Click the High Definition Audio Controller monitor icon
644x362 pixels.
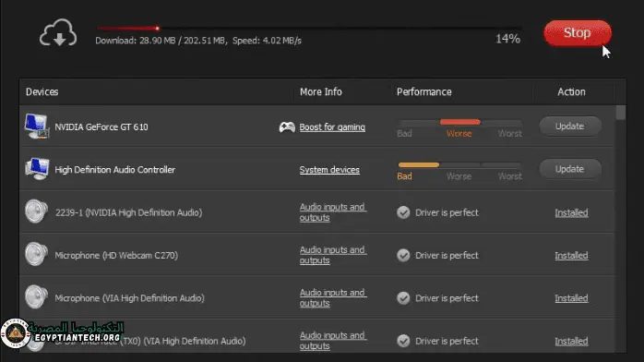click(x=37, y=169)
